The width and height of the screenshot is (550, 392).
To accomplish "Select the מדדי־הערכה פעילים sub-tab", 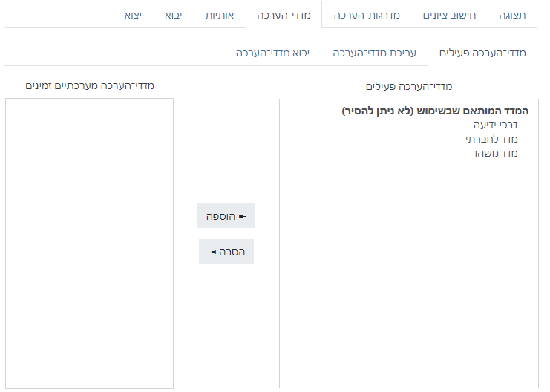I will point(482,53).
